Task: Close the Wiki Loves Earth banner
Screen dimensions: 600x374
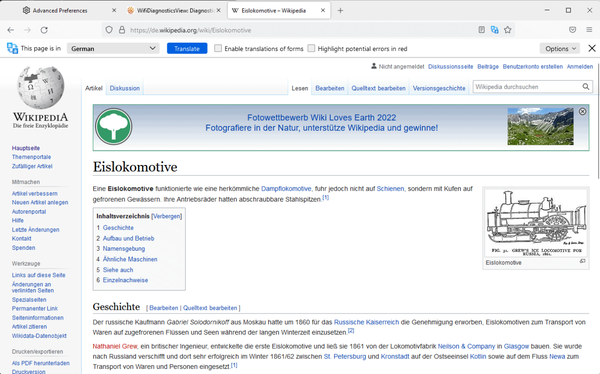Action: [582, 111]
